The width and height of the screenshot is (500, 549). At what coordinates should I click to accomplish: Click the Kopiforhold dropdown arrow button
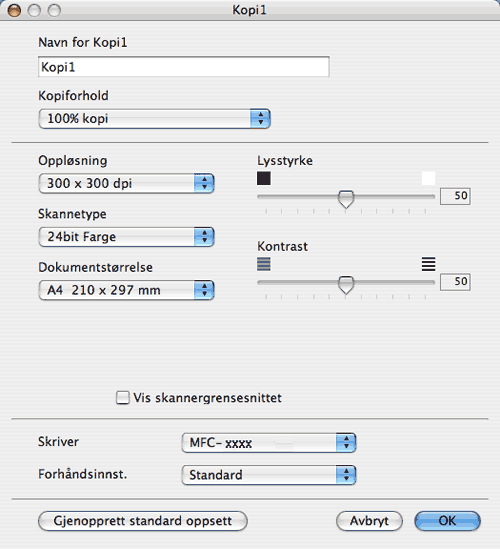[x=260, y=118]
